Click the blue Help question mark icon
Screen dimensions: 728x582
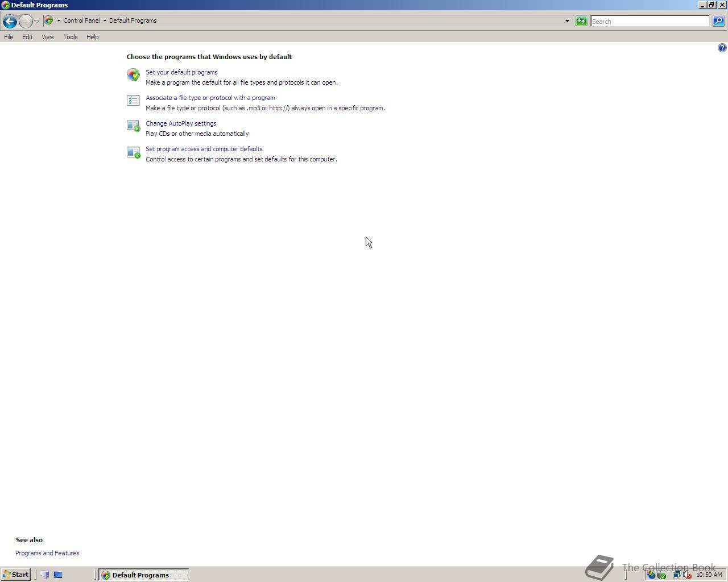[x=722, y=48]
